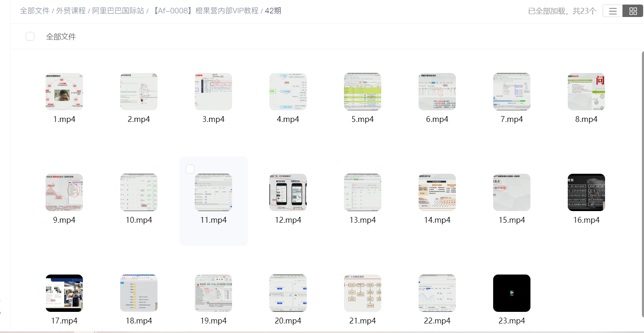Switch to grid view layout
The height and width of the screenshot is (333, 644).
coord(633,11)
